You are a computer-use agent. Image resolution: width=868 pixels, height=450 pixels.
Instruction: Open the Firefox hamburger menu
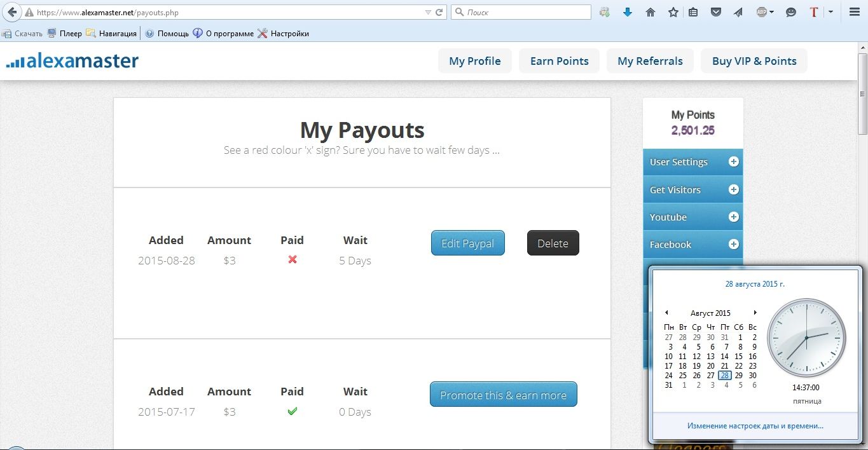pos(855,12)
